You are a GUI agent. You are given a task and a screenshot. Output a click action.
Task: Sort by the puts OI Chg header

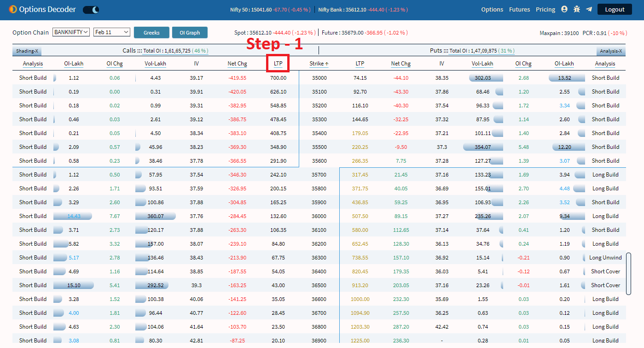tap(523, 64)
